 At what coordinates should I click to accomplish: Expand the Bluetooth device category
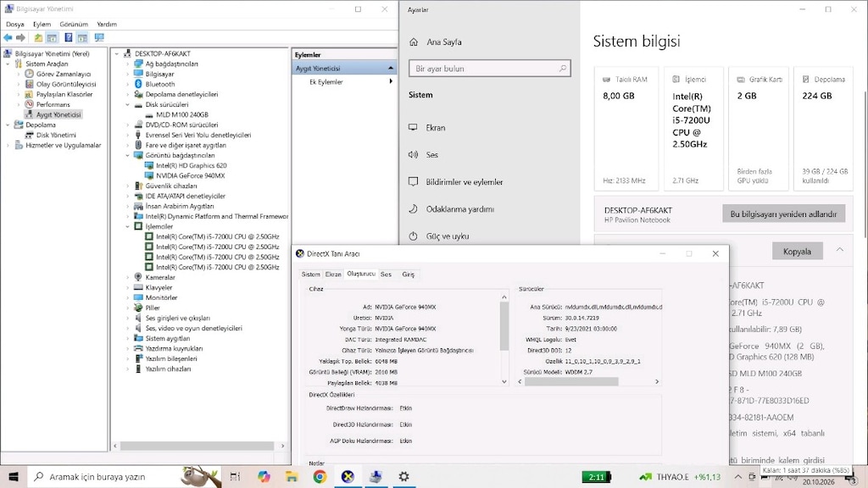(127, 84)
